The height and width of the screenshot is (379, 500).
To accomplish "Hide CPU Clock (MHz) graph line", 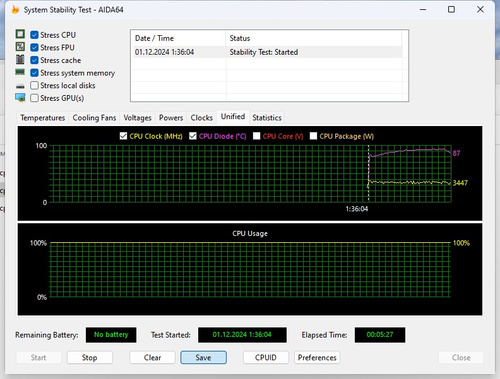I will pos(123,136).
